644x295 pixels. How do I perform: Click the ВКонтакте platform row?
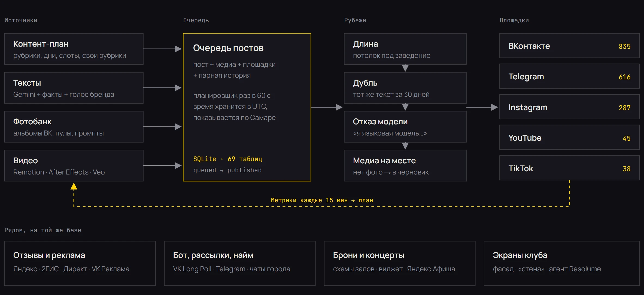[569, 46]
